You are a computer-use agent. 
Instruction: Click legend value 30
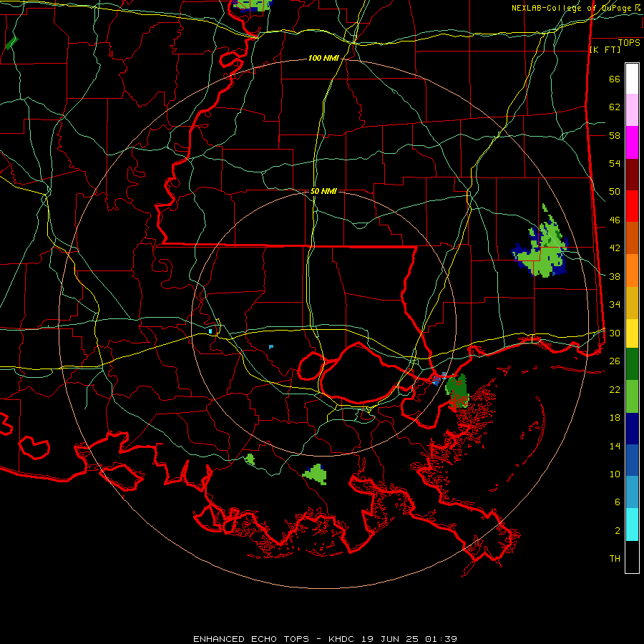[x=615, y=333]
